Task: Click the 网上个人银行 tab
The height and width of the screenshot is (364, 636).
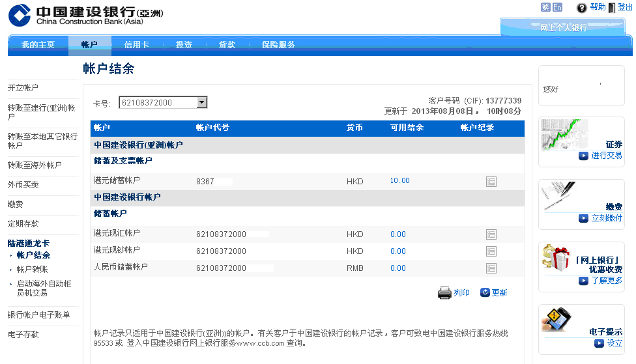Action: pyautogui.click(x=564, y=27)
